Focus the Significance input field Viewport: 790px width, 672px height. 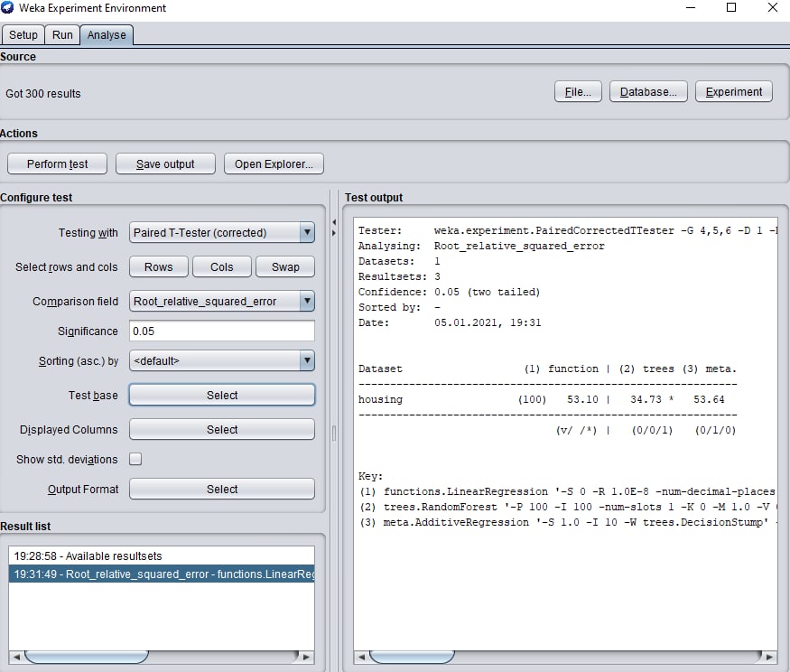pos(222,331)
